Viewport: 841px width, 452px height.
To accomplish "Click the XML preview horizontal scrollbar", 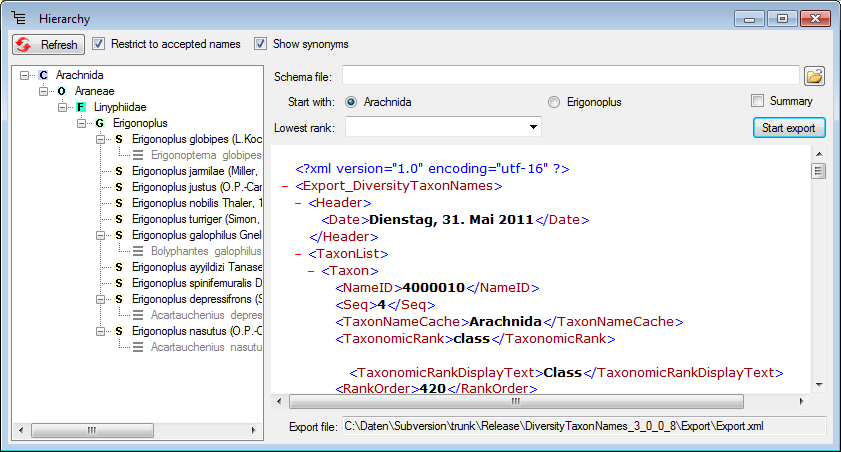I will [515, 400].
